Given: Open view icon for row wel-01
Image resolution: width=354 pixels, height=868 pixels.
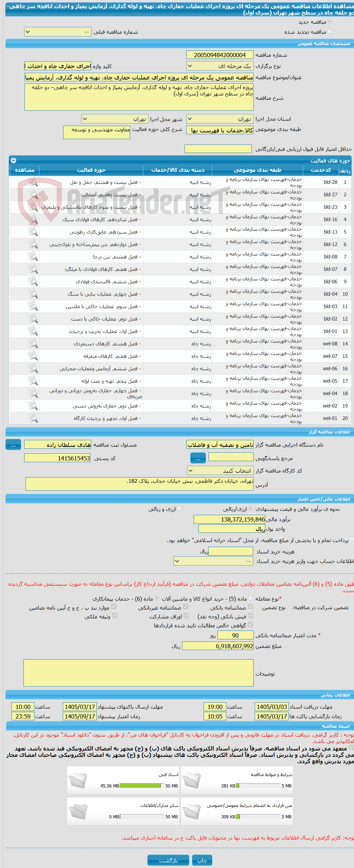Looking at the screenshot, I should point(33,418).
